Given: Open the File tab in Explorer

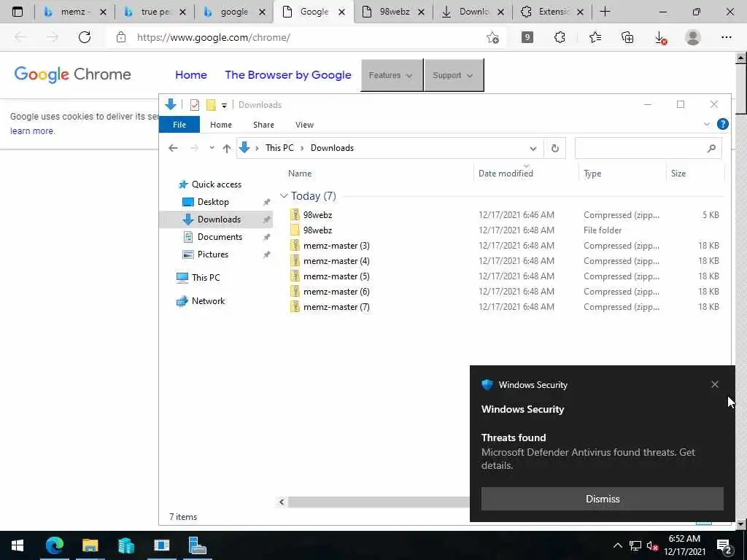Looking at the screenshot, I should click(179, 125).
